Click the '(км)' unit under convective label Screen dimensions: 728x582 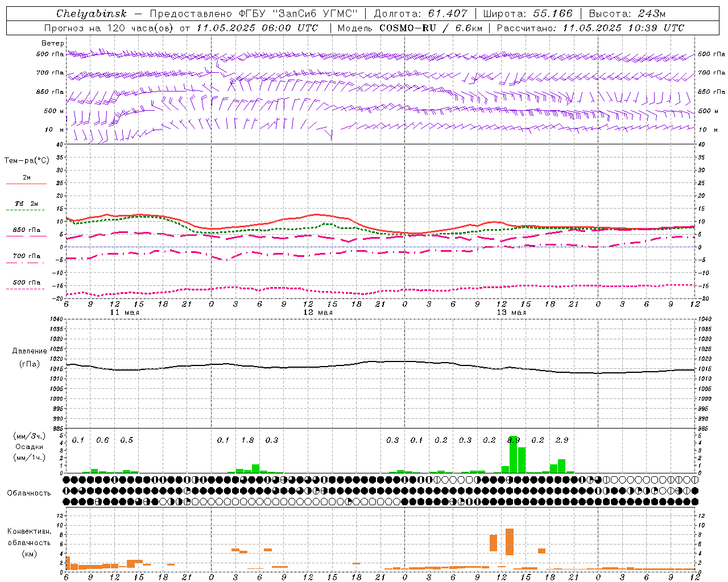coord(30,554)
